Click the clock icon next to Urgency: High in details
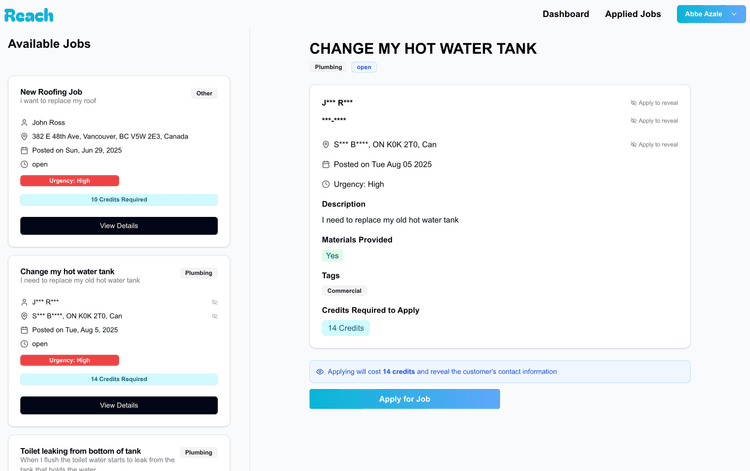Viewport: 750px width, 471px height. click(x=326, y=184)
